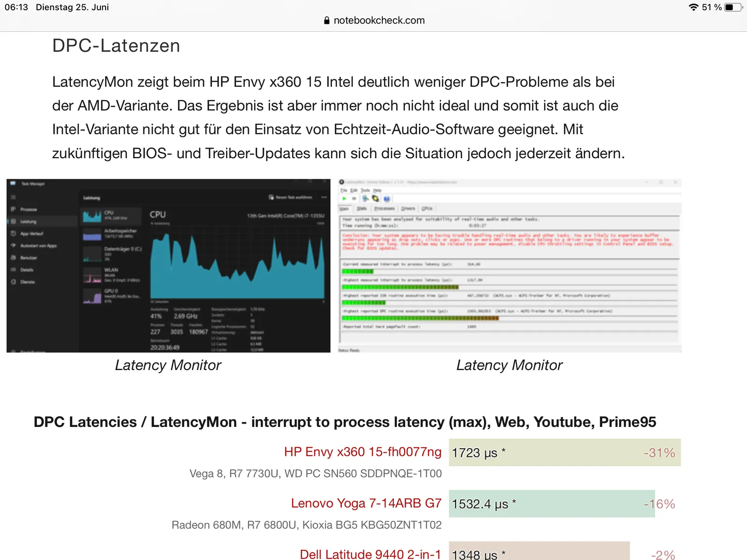
Task: Click the -16% difference label
Action: [x=659, y=504]
